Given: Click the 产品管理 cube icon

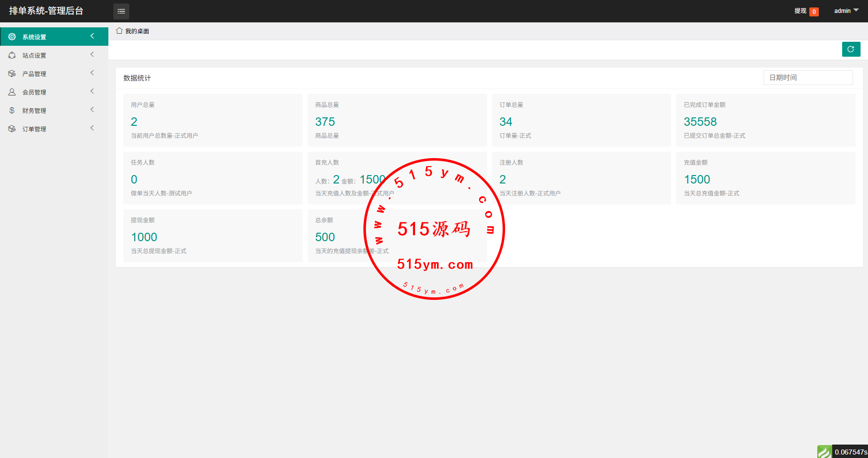Looking at the screenshot, I should pyautogui.click(x=12, y=74).
